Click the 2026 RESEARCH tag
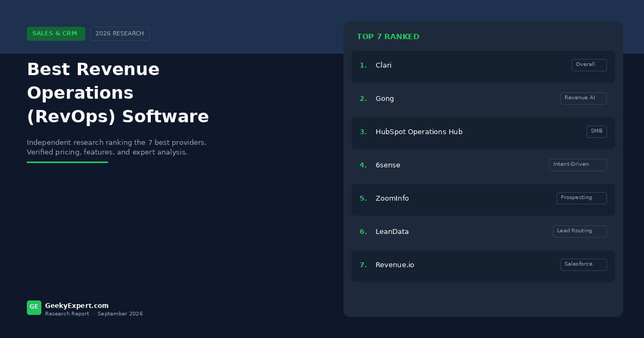This screenshot has width=644, height=338. pyautogui.click(x=120, y=34)
